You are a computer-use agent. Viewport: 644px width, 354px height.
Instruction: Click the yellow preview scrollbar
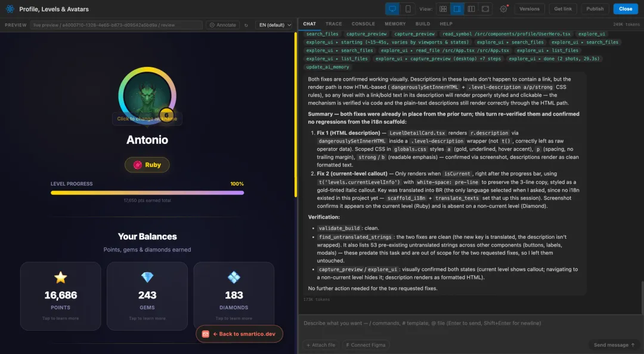(295, 115)
